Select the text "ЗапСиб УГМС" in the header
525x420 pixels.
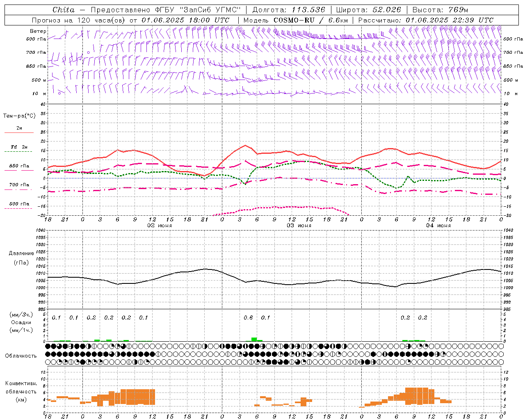(x=210, y=10)
